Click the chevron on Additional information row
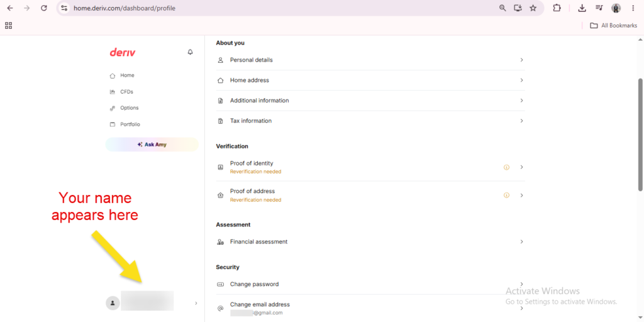 [x=521, y=101]
